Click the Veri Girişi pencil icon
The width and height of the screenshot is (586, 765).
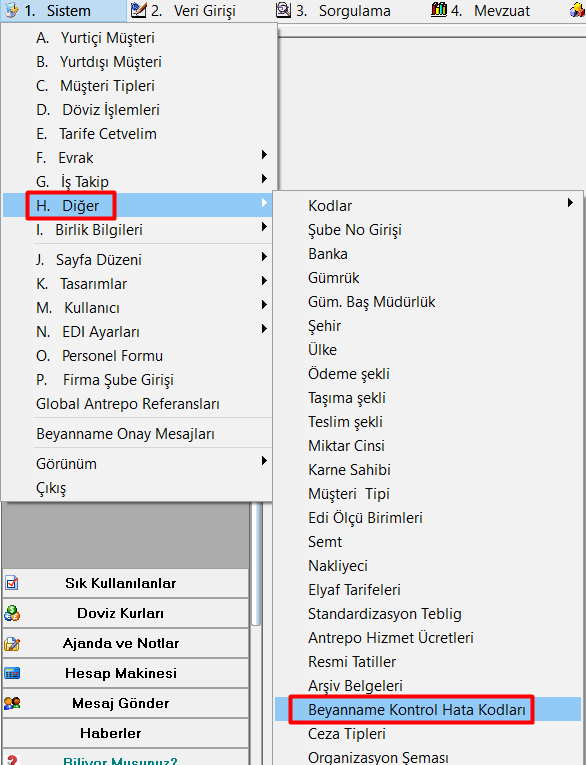139,10
